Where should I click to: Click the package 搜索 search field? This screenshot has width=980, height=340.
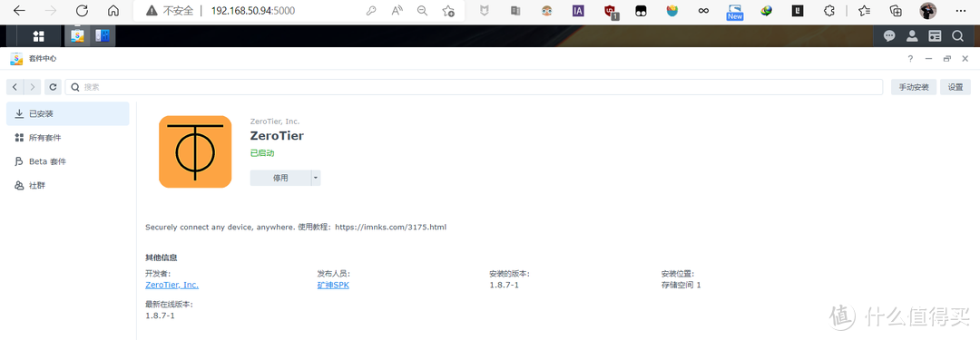474,88
